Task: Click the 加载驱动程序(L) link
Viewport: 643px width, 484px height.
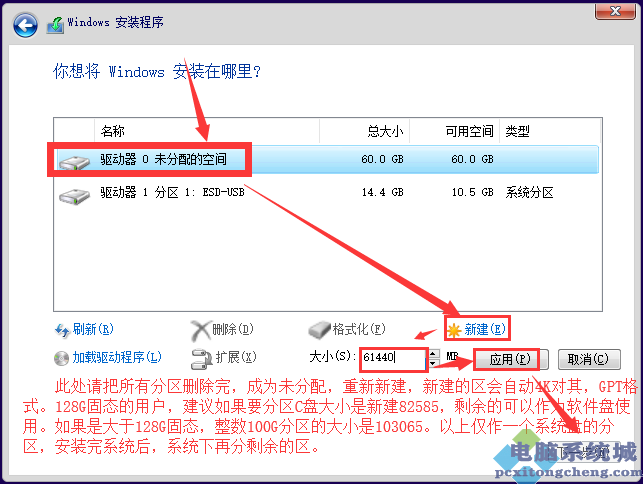Action: (x=117, y=357)
